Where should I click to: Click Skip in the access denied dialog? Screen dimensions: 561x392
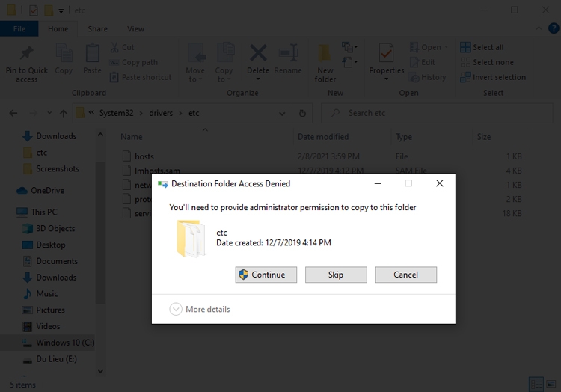[x=336, y=275]
